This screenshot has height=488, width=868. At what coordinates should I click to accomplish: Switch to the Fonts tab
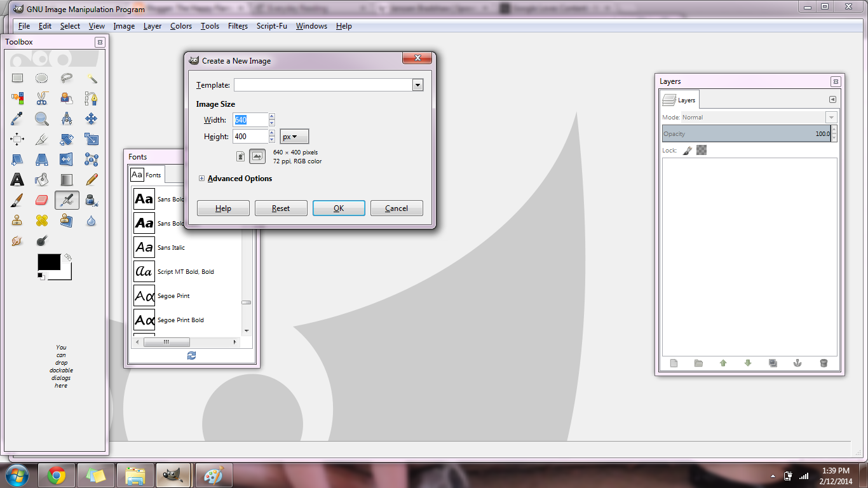146,175
